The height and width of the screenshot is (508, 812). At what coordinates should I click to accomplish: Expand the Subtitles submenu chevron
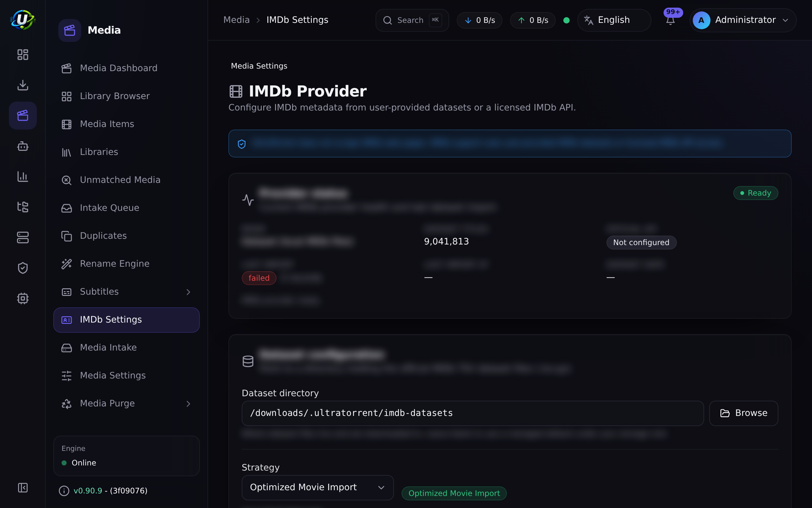(188, 292)
